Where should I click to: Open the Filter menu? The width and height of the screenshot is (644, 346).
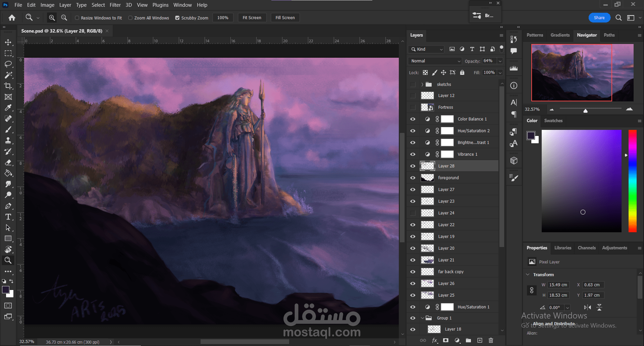115,5
